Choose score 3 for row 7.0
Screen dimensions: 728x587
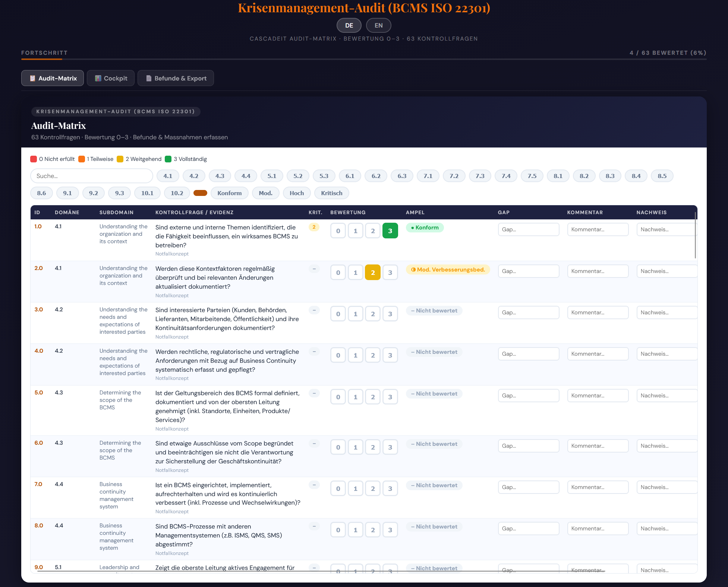click(390, 489)
